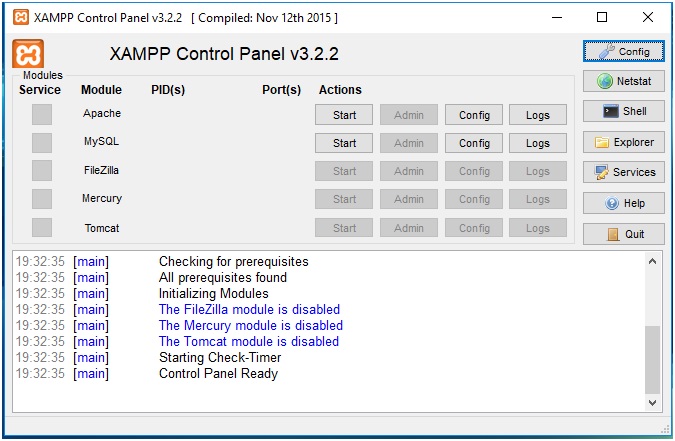Click the disabled Mercury Logs button
The width and height of the screenshot is (675, 441).
pos(538,199)
